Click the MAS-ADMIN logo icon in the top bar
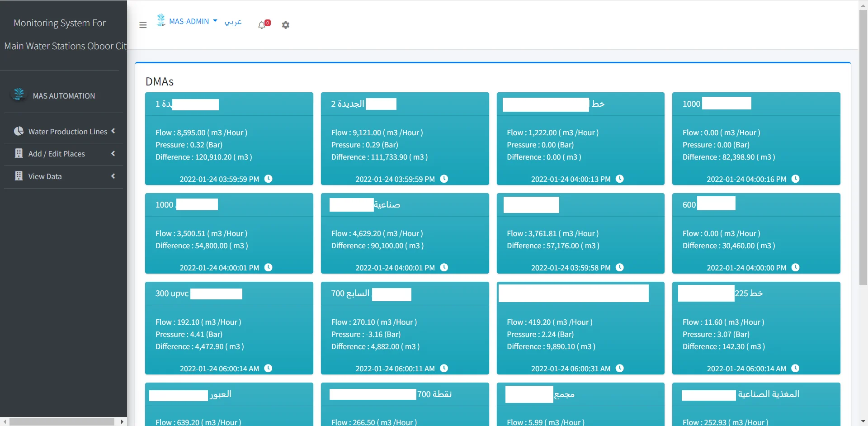This screenshot has height=426, width=868. pos(161,20)
